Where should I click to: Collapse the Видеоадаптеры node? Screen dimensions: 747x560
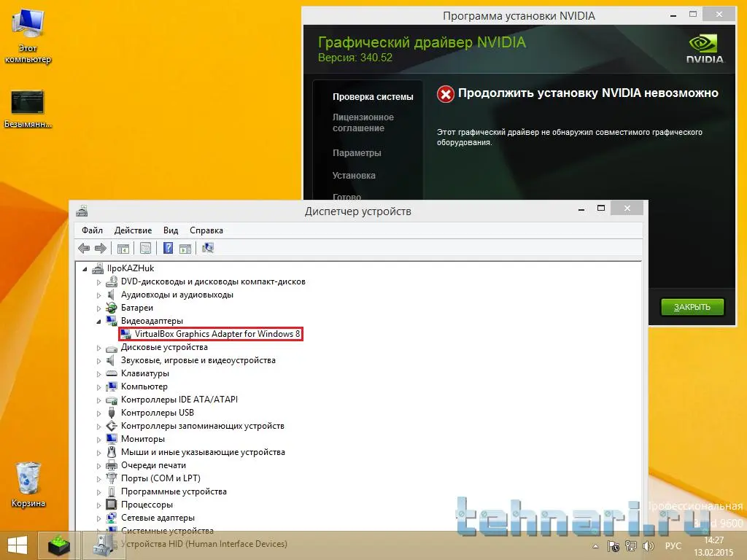(99, 322)
